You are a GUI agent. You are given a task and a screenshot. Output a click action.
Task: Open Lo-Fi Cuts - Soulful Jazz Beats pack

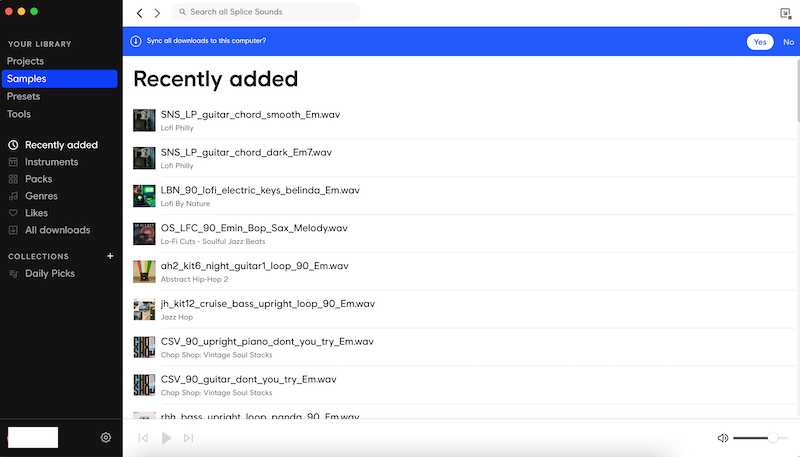click(x=213, y=241)
